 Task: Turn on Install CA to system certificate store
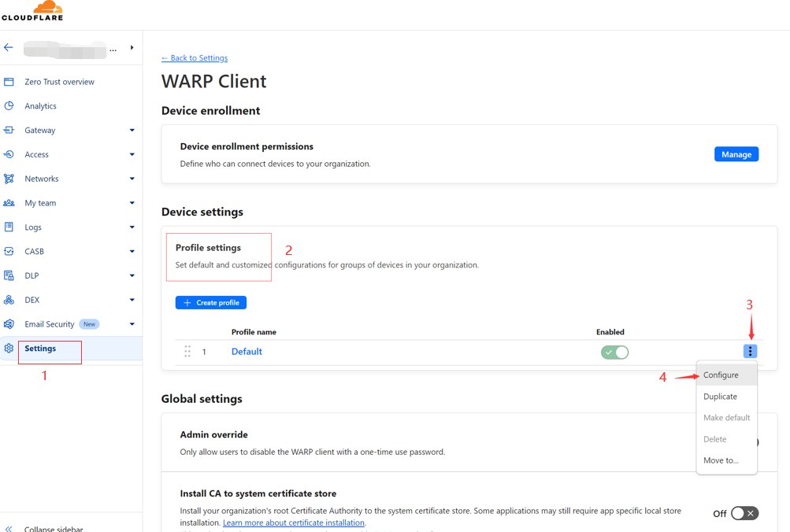[744, 513]
